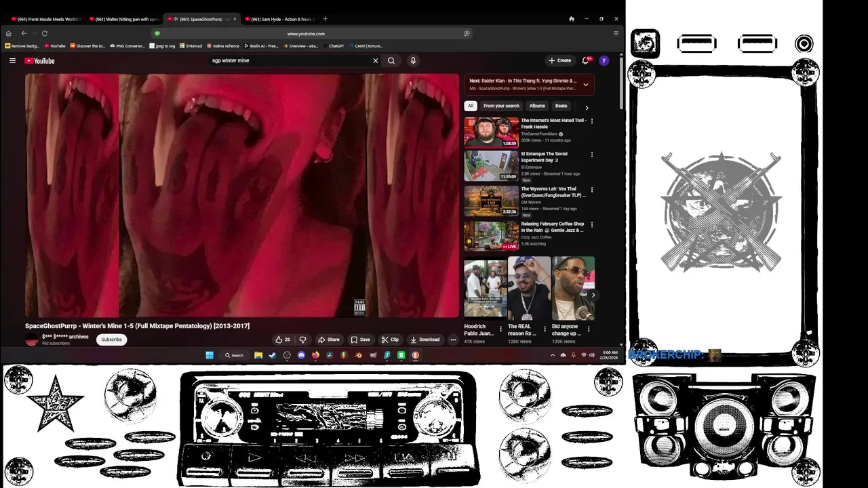Open options for Internet's Most Hated Troll video
Image resolution: width=868 pixels, height=488 pixels.
click(x=592, y=121)
